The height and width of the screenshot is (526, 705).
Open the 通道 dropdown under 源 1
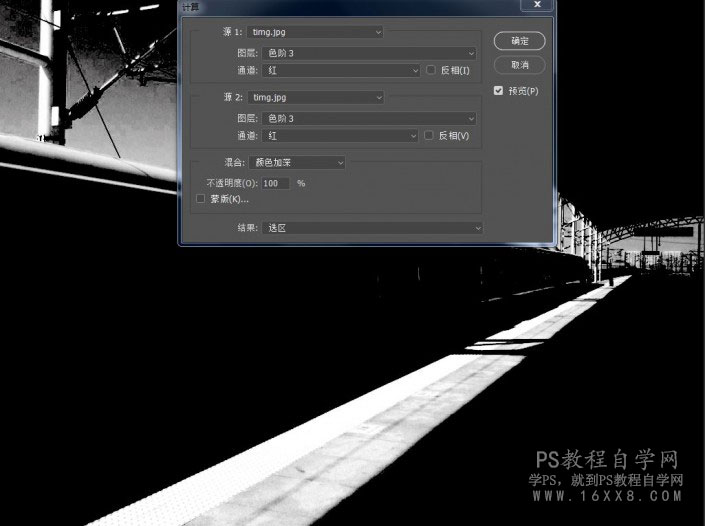pyautogui.click(x=341, y=70)
